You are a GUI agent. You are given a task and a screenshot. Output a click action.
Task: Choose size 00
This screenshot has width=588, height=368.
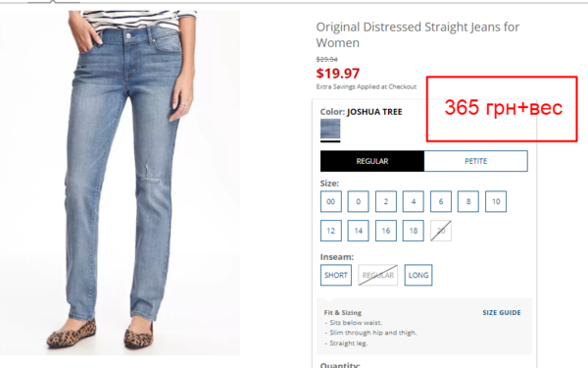point(331,201)
